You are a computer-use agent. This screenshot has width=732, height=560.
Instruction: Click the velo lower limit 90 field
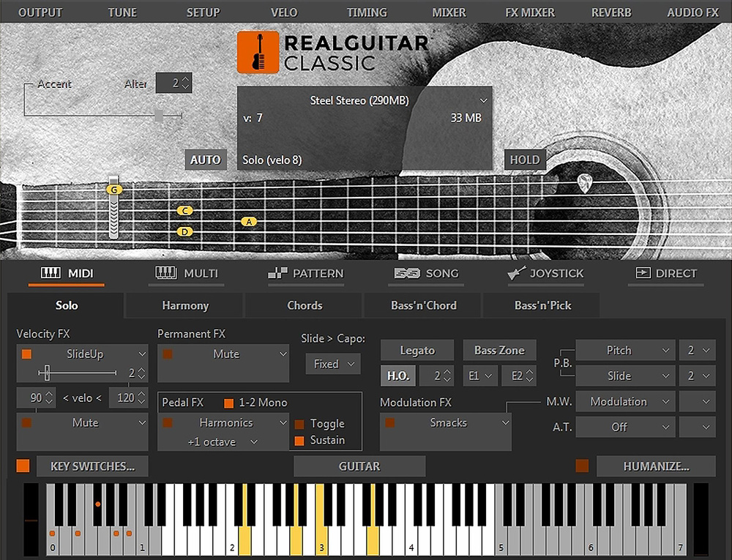click(x=37, y=398)
